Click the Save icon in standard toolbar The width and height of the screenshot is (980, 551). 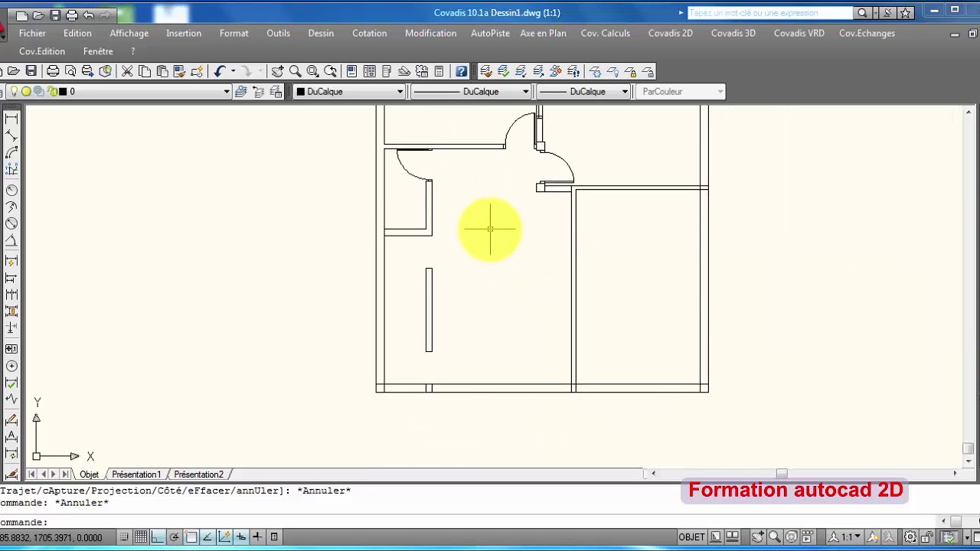tap(31, 71)
